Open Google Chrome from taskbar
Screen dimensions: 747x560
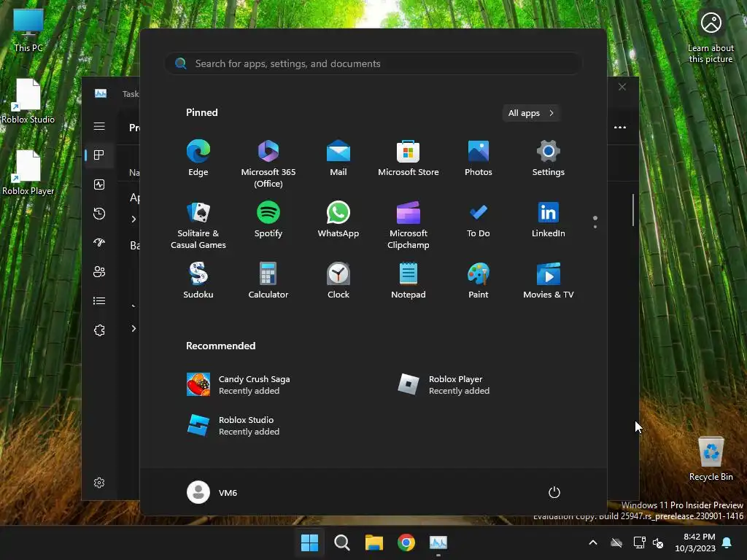click(x=406, y=542)
